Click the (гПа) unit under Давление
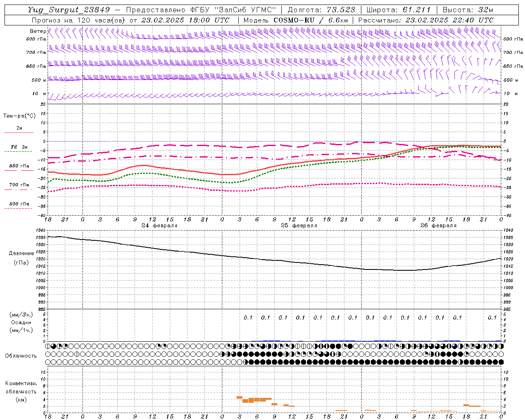Viewport: 525px width, 420px height. 21,262
